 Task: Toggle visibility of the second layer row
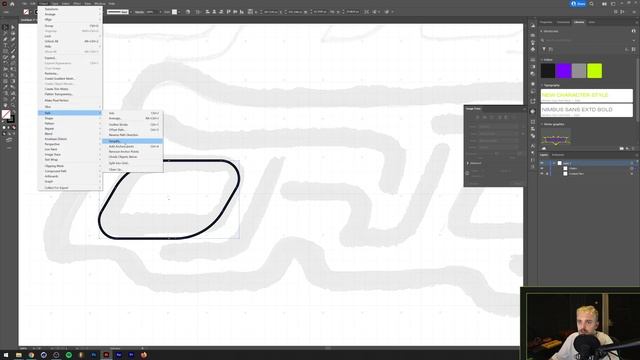tap(542, 168)
